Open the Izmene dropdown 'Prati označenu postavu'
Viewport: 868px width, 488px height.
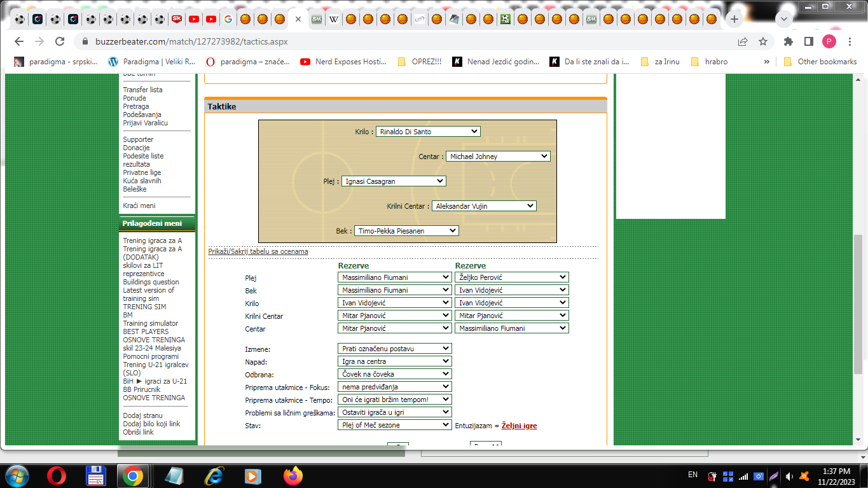(x=395, y=349)
